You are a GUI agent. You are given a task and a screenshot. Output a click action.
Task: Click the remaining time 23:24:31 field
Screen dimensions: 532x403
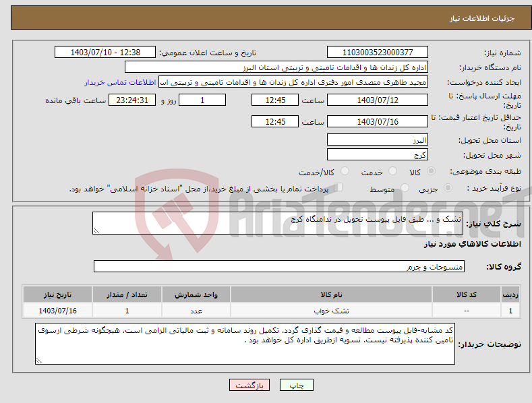point(132,100)
